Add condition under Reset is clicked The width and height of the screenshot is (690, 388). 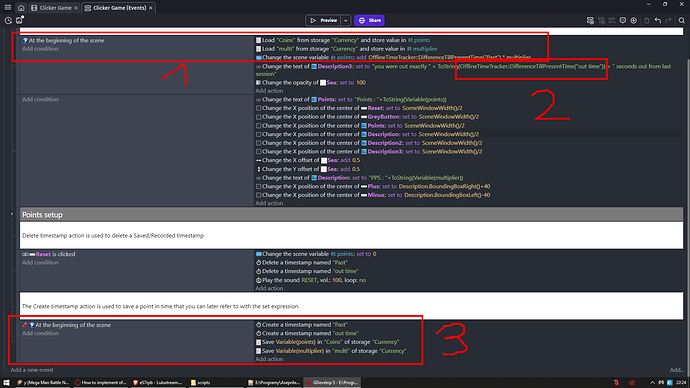click(40, 263)
